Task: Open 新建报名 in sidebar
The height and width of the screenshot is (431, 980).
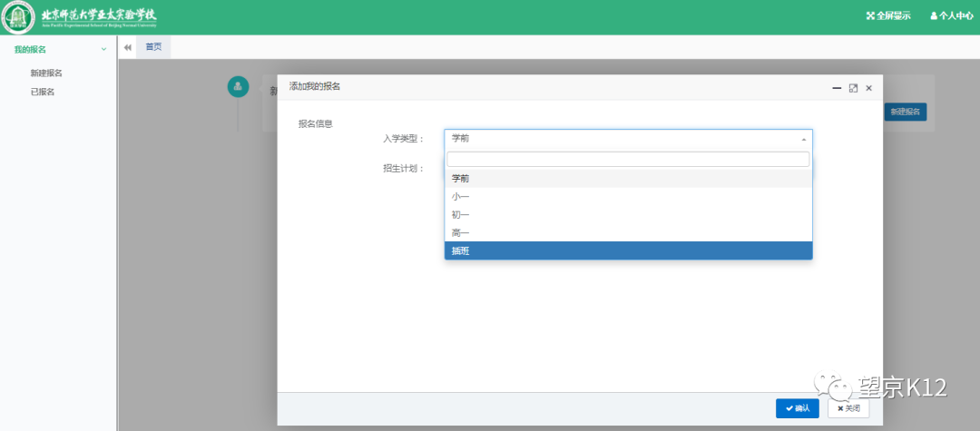Action: 46,73
